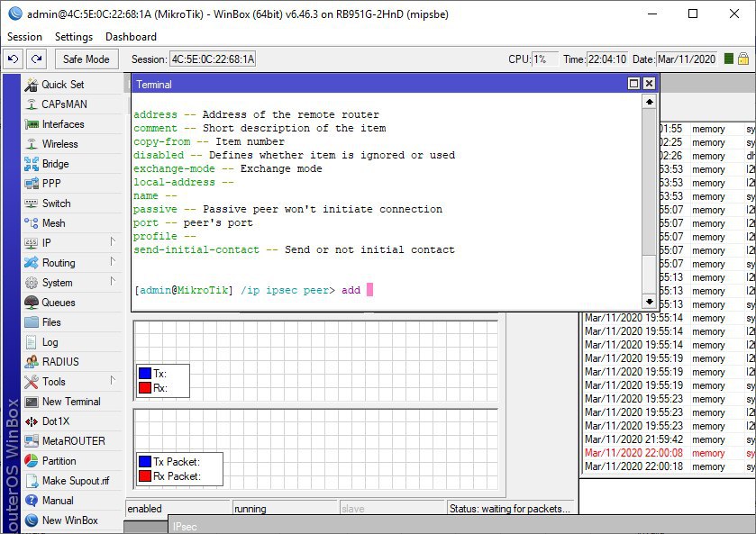This screenshot has height=534, width=756.
Task: Open the Switch menu icon
Action: pos(32,204)
